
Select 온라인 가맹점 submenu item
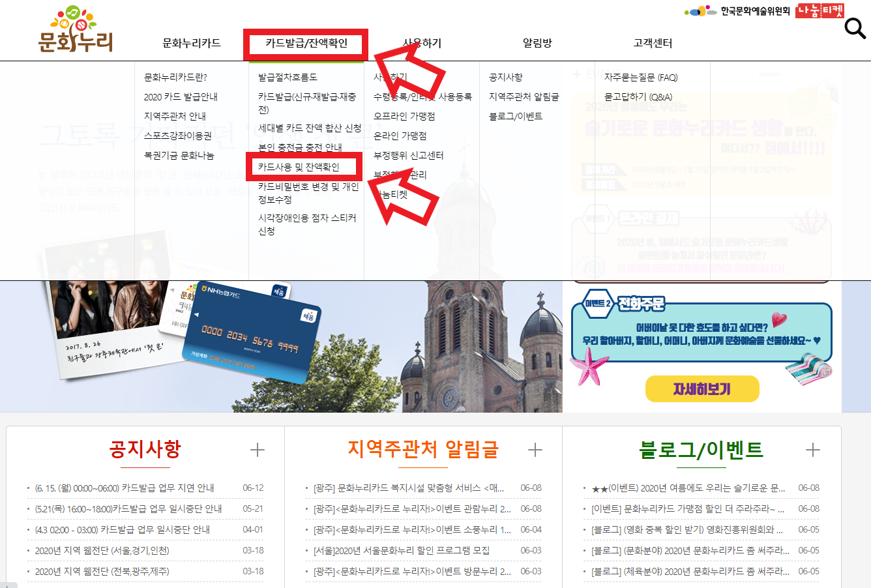tap(400, 136)
